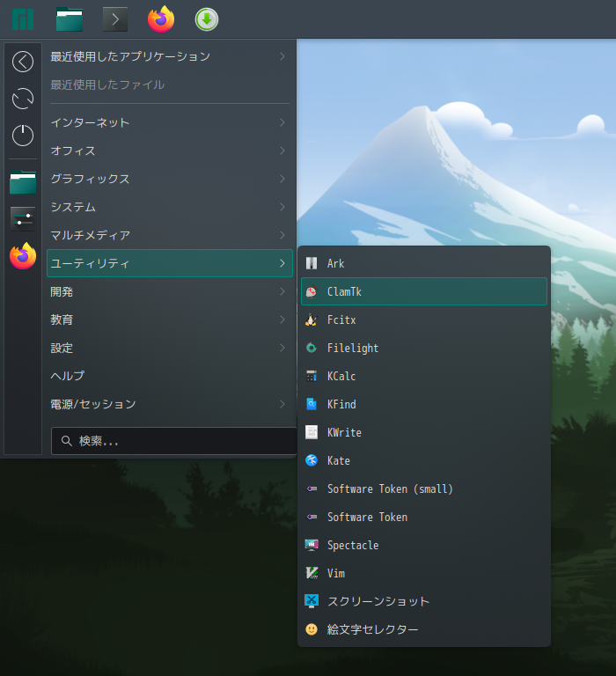Image resolution: width=616 pixels, height=676 pixels.
Task: Click the Fcitx penguin icon
Action: click(312, 320)
